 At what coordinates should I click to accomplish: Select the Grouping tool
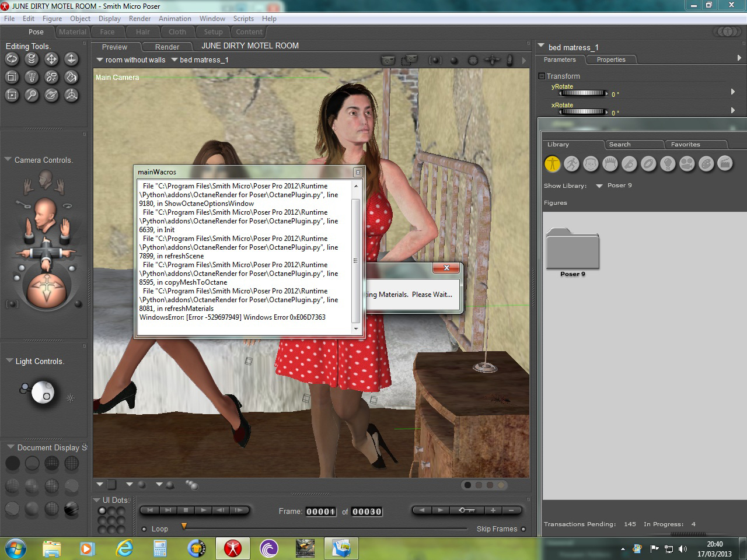pyautogui.click(x=12, y=95)
